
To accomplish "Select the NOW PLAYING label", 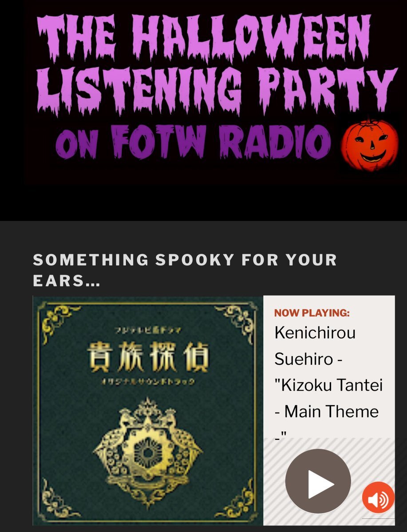I will tap(312, 313).
